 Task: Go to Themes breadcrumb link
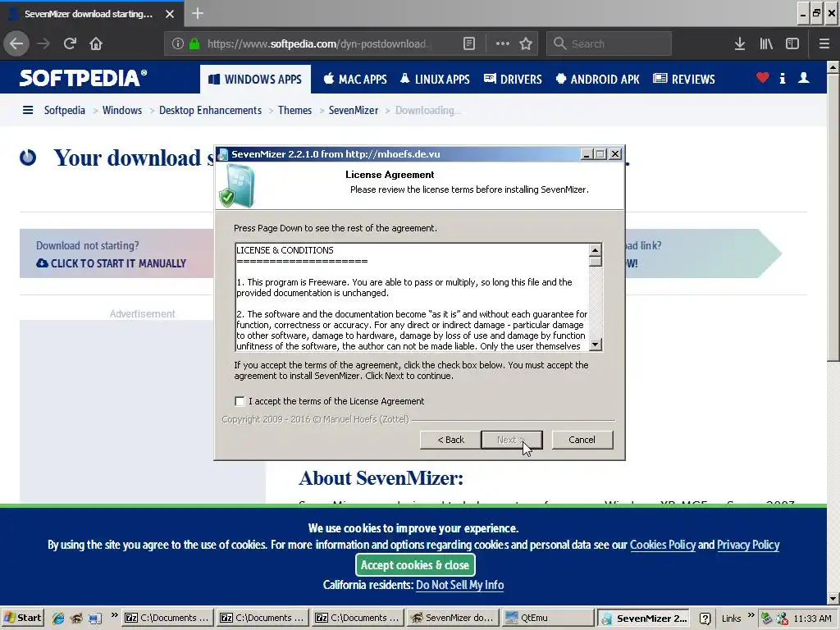click(x=294, y=110)
